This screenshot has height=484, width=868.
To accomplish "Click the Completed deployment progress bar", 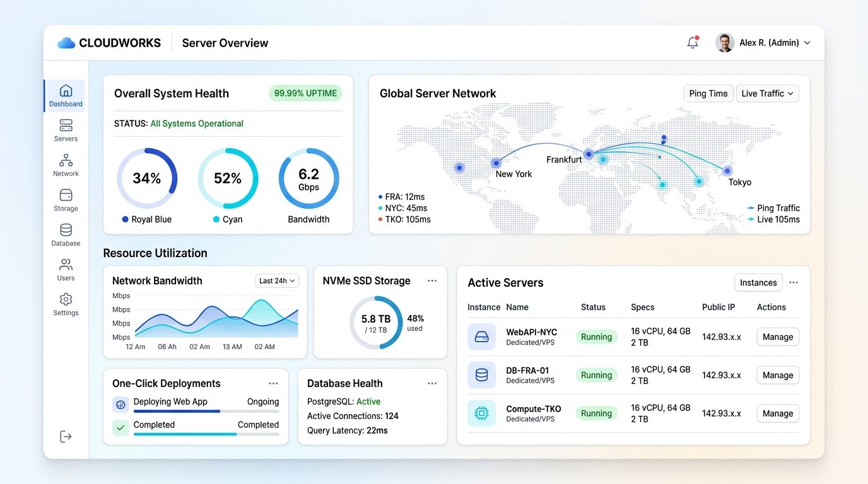I will pyautogui.click(x=206, y=434).
